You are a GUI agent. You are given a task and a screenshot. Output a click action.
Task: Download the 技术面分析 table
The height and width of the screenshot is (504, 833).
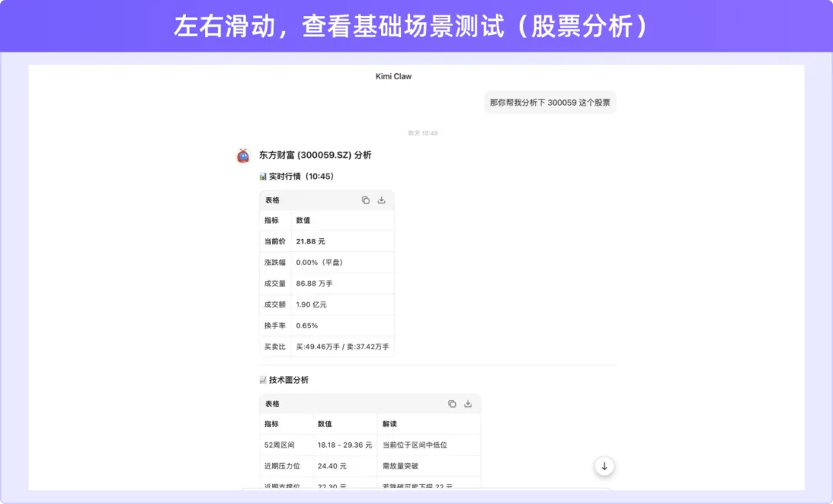point(468,404)
